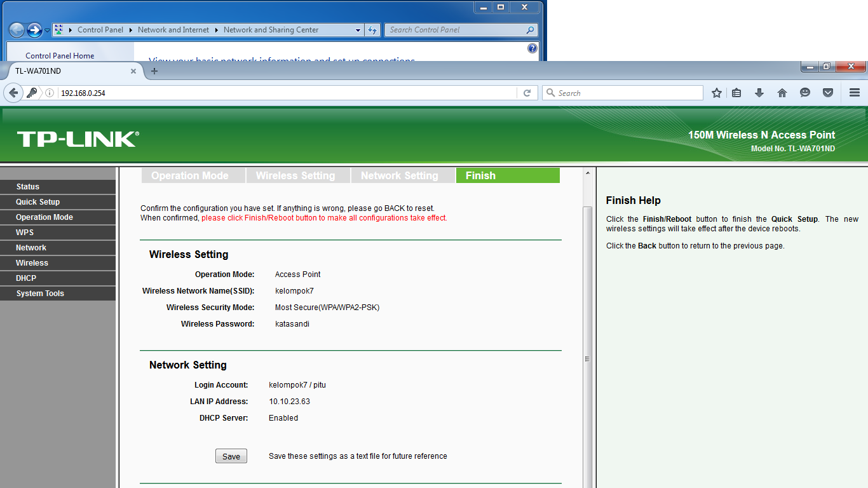The width and height of the screenshot is (868, 488).
Task: Open the Firefox hamburger menu
Action: [855, 93]
